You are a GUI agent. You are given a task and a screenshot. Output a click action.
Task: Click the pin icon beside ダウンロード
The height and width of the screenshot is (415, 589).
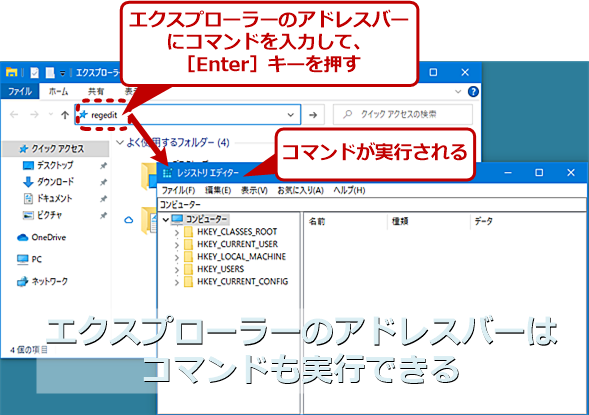(103, 182)
